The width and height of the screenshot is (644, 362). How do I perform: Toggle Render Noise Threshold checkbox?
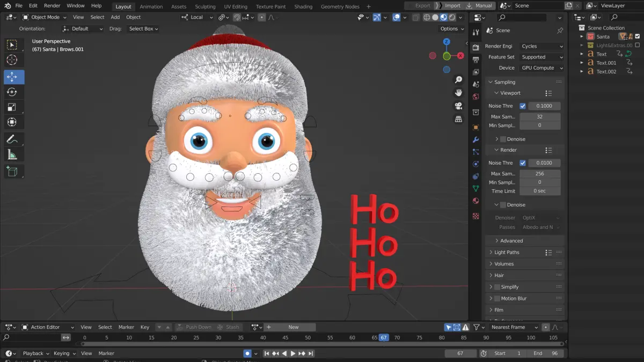click(x=523, y=163)
